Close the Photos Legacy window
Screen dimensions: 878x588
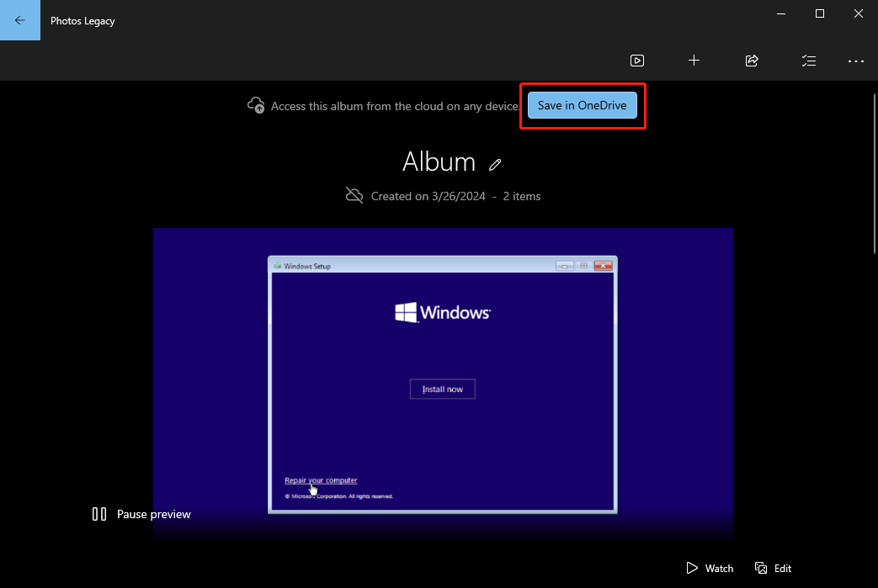tap(858, 13)
